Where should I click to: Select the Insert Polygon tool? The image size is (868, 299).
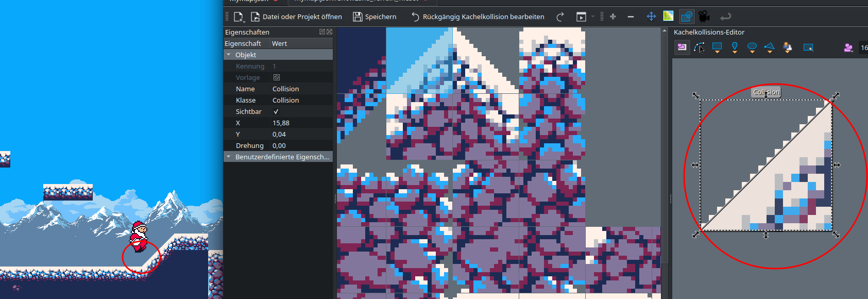click(770, 47)
